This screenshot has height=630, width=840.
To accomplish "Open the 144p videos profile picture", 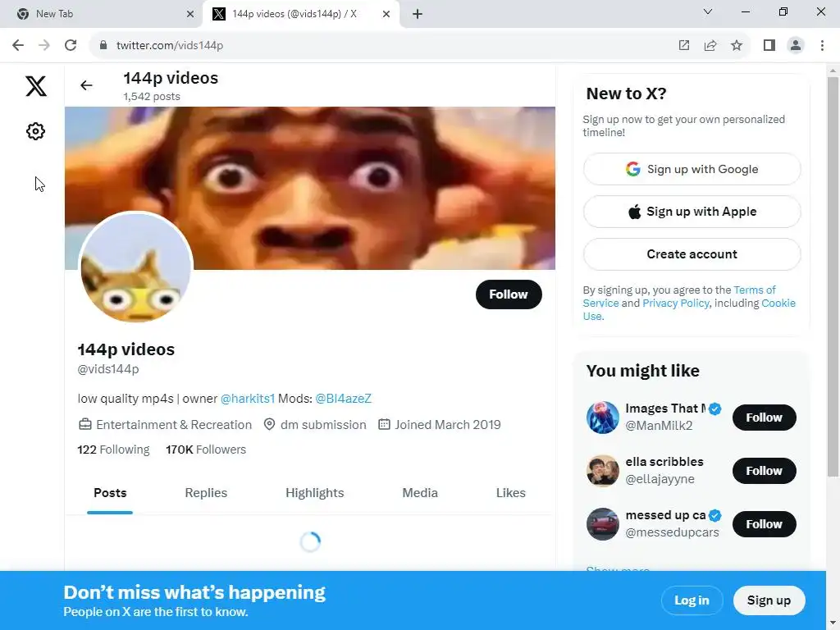I will pos(135,267).
